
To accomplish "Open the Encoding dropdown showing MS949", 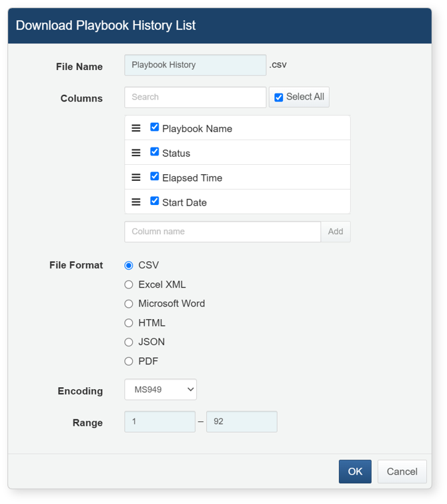I will coord(160,390).
